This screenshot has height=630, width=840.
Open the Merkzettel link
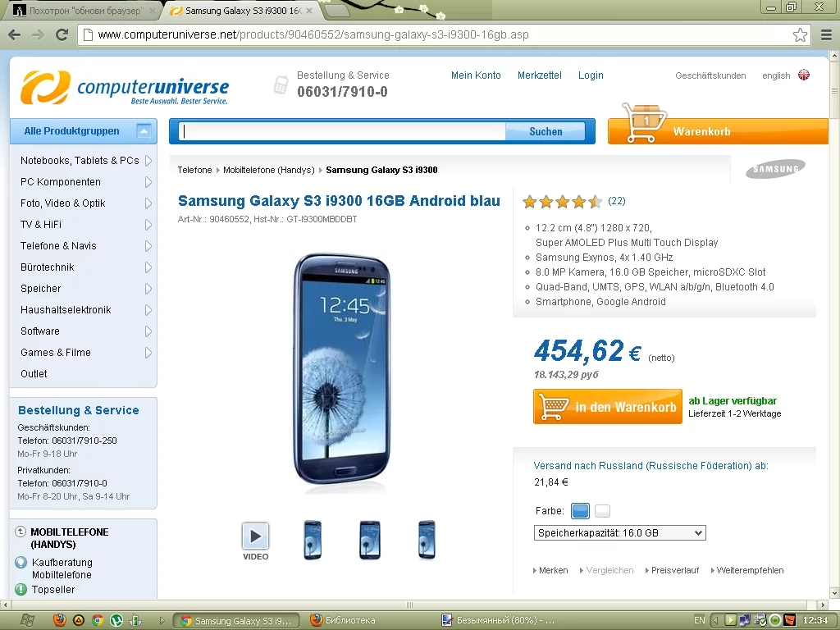(540, 75)
